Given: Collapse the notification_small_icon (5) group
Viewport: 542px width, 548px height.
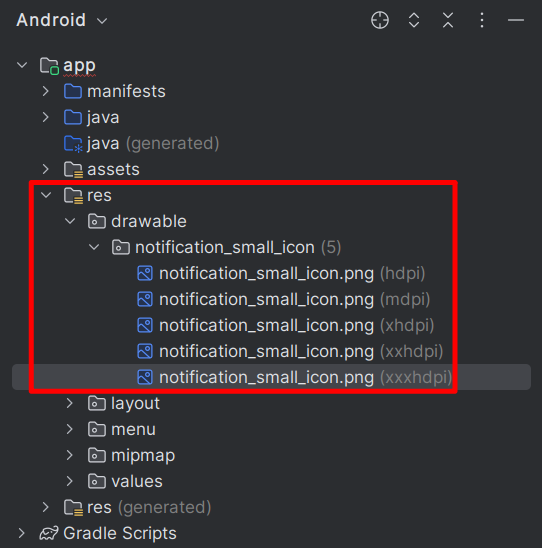Looking at the screenshot, I should [94, 247].
